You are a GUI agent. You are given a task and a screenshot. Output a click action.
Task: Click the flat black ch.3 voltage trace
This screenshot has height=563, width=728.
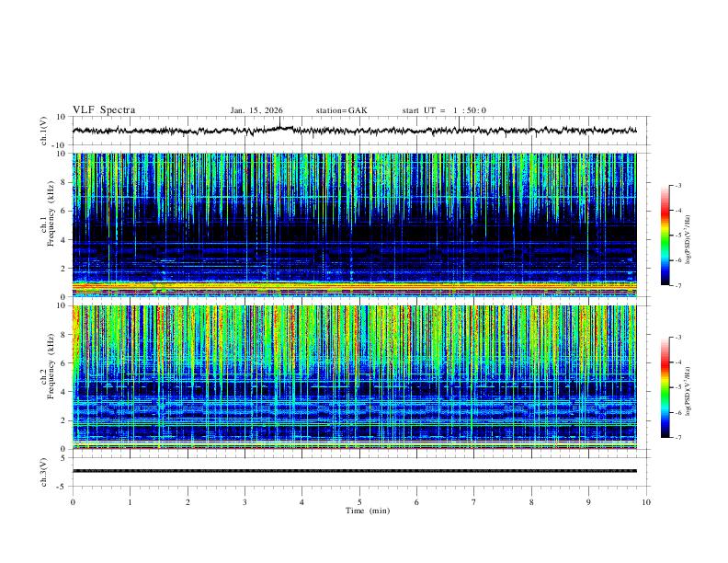[354, 471]
